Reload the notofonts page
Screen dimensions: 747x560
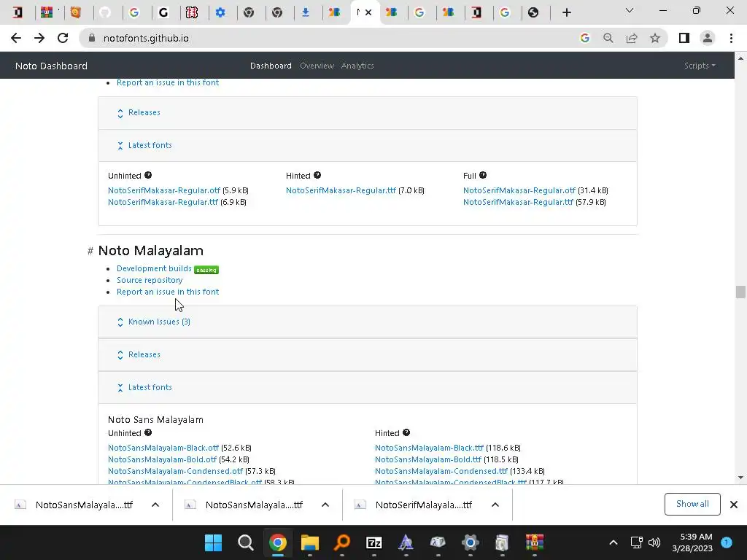point(63,38)
